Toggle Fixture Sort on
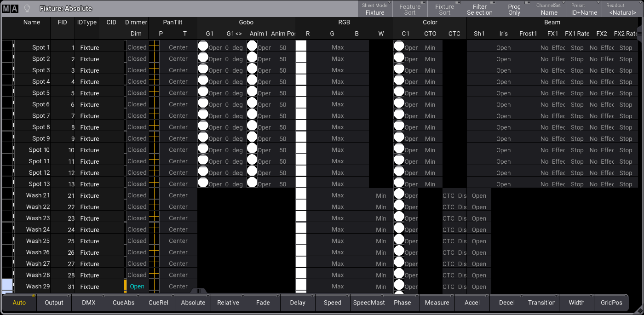 pos(444,9)
